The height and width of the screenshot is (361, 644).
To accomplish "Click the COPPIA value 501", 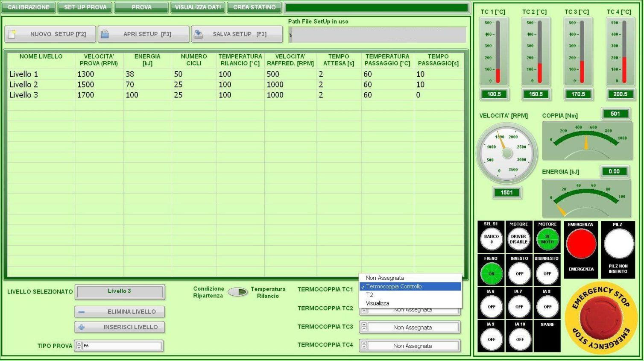I will [x=615, y=114].
